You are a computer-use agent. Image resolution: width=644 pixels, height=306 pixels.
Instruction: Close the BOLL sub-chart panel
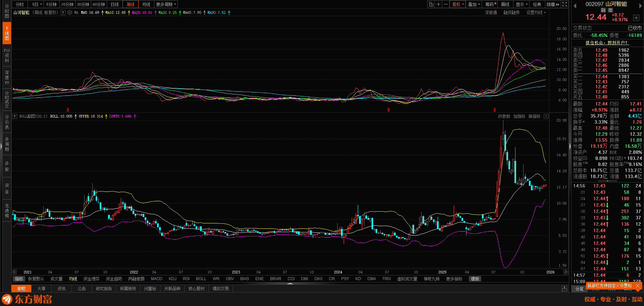546,117
